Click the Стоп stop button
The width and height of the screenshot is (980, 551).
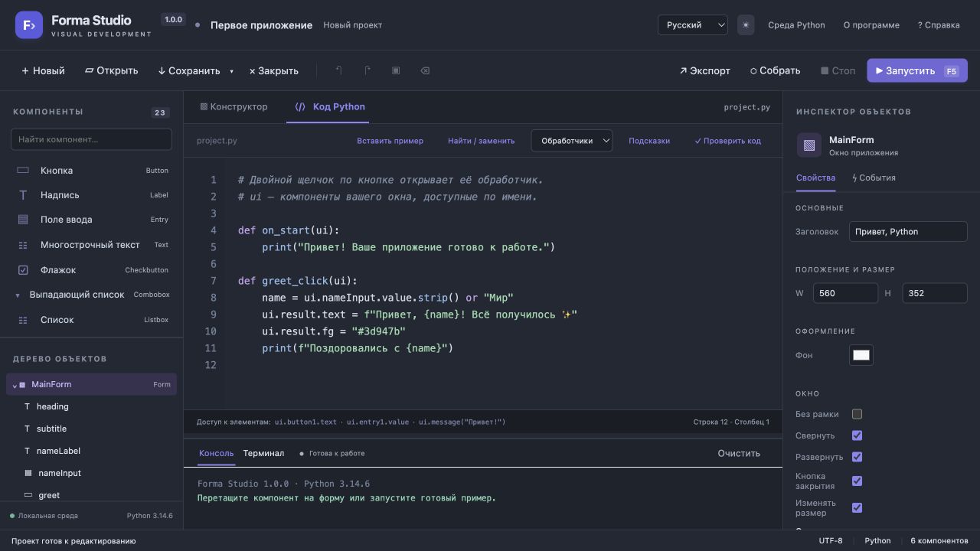[838, 70]
